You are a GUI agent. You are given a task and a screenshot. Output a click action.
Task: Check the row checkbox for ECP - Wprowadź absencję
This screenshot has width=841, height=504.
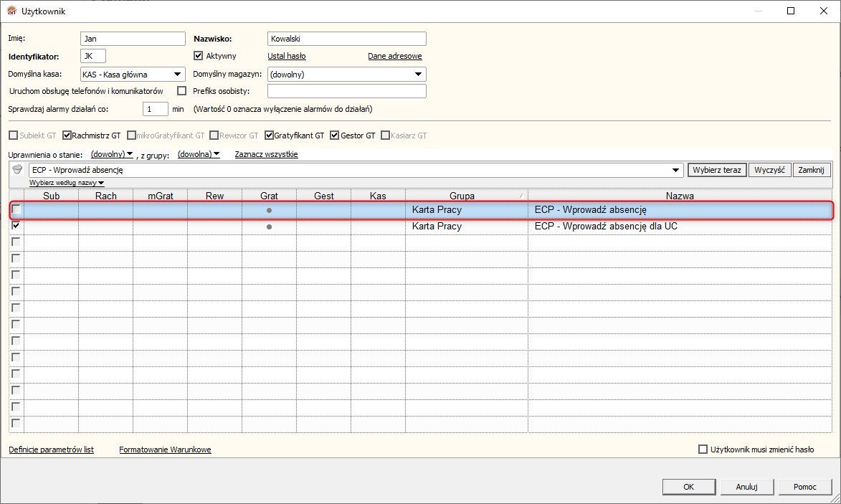click(16, 209)
